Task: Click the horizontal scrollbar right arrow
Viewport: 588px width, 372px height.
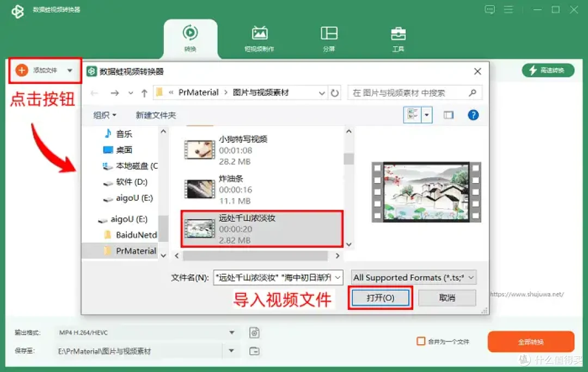Action: pyautogui.click(x=337, y=256)
